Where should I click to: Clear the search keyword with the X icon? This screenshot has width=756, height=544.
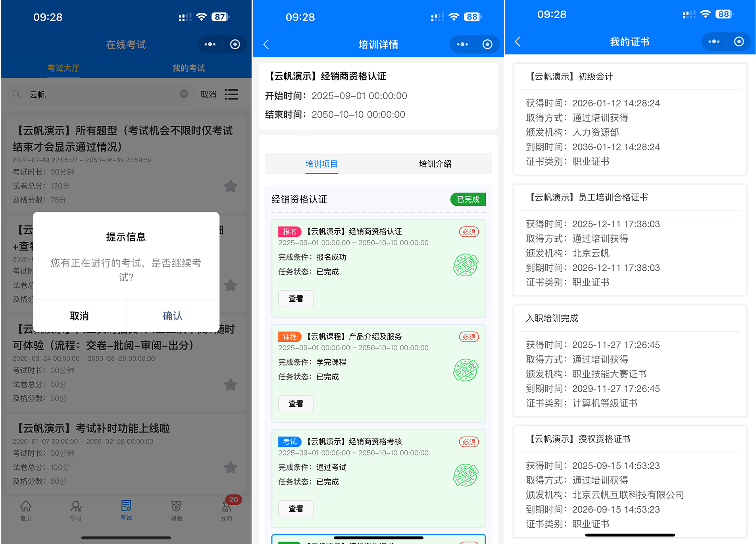[184, 94]
